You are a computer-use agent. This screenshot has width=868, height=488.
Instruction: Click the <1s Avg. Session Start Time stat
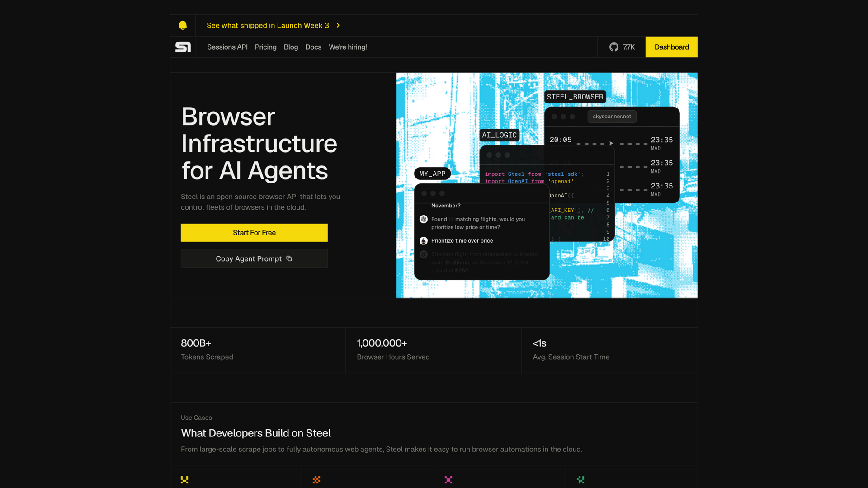(x=609, y=350)
